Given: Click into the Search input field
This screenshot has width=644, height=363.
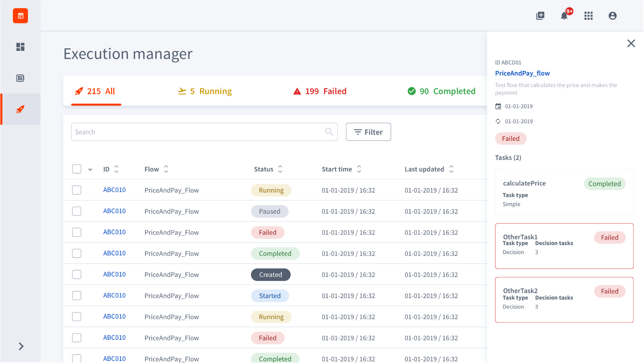Looking at the screenshot, I should tap(204, 132).
